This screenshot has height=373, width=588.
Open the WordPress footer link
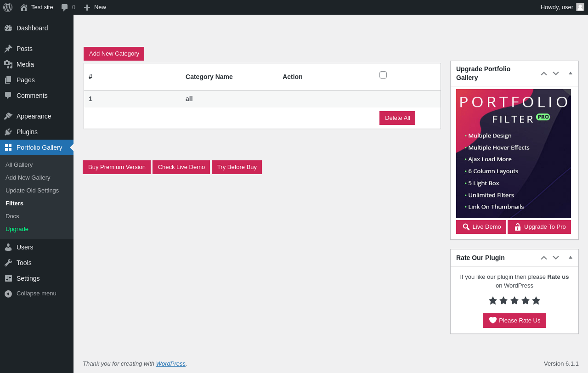click(x=171, y=363)
